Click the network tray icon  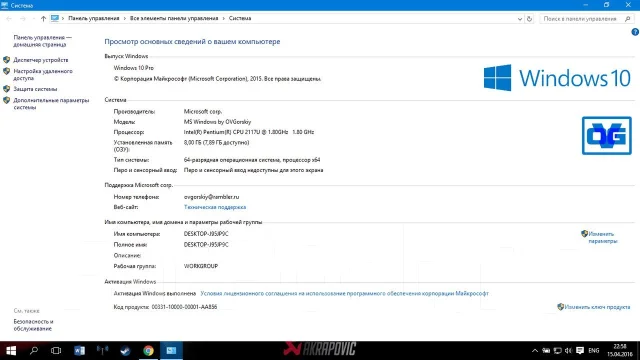[x=558, y=351]
